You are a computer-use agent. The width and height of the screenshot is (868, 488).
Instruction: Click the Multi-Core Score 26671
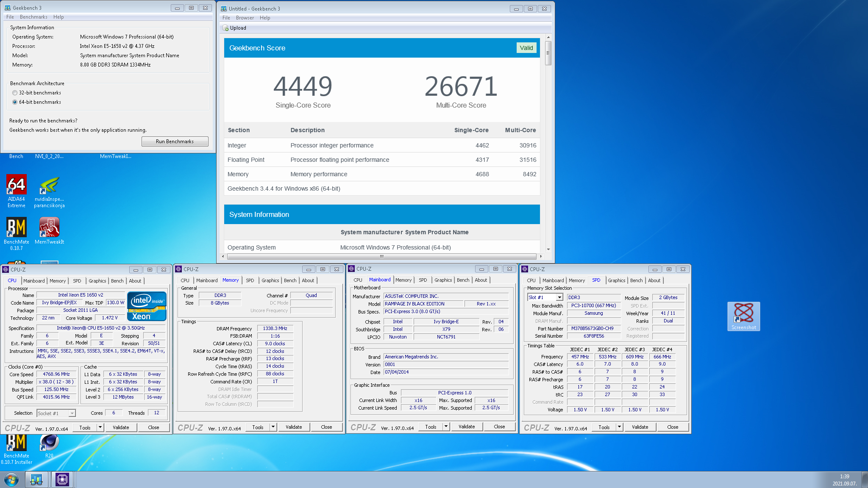click(x=461, y=86)
